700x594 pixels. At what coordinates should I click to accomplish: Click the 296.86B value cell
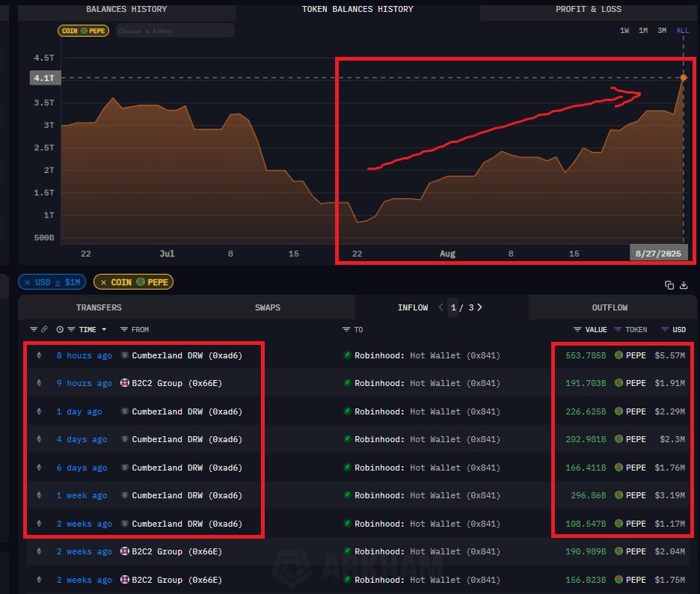click(x=589, y=496)
